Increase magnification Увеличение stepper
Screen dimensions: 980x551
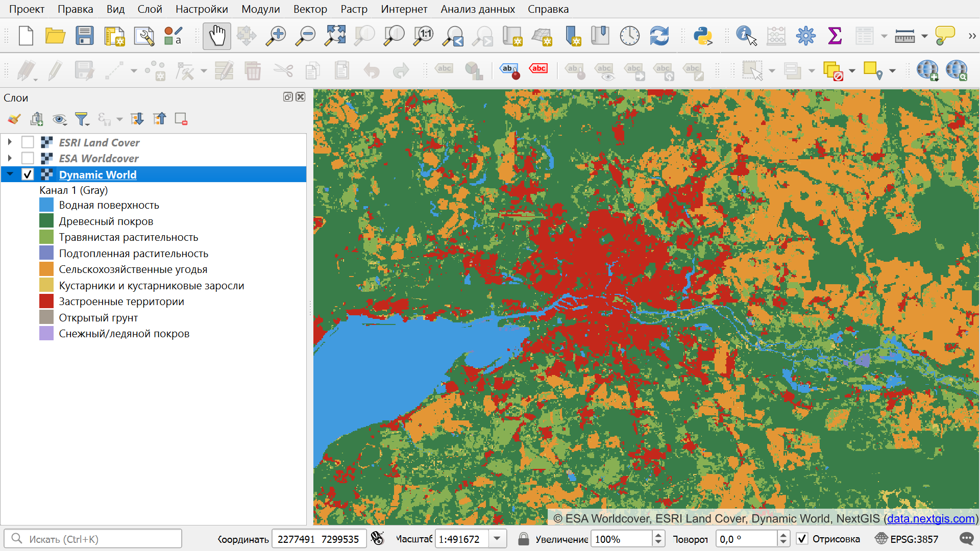[x=658, y=535]
